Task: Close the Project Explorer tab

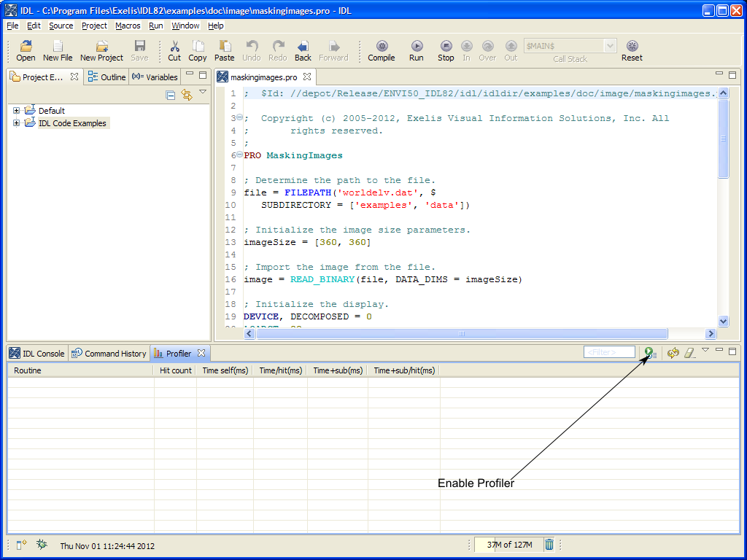Action: click(x=74, y=77)
